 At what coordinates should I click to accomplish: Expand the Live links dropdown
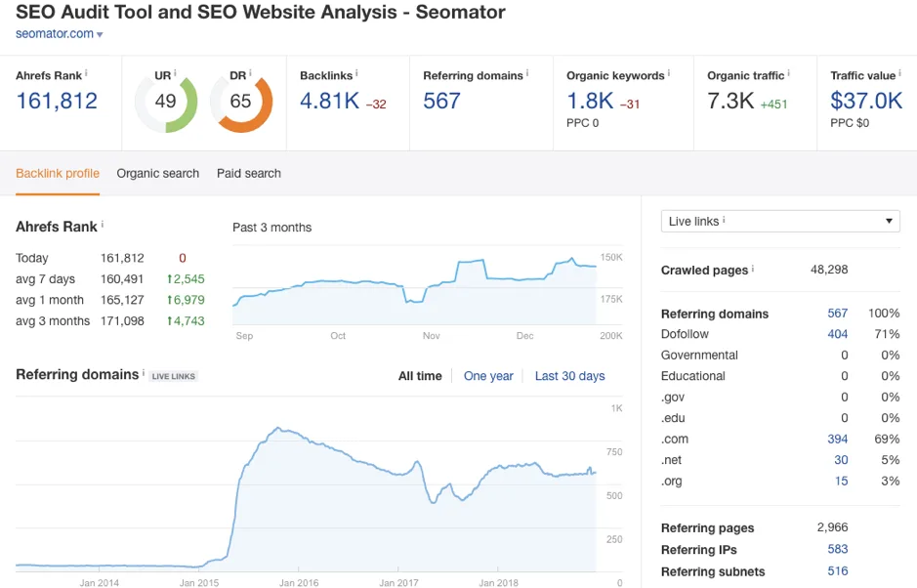[780, 221]
